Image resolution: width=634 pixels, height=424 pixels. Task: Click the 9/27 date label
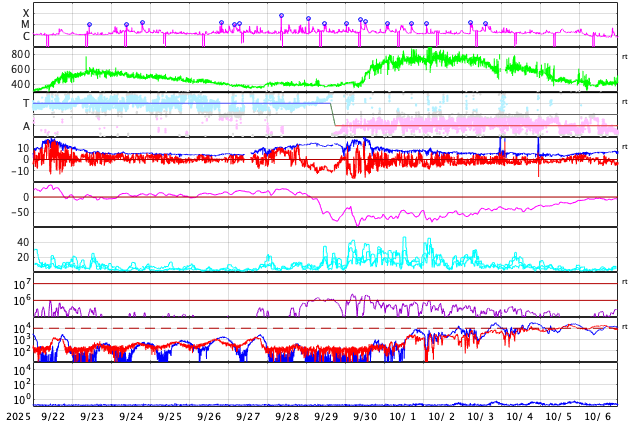(248, 416)
